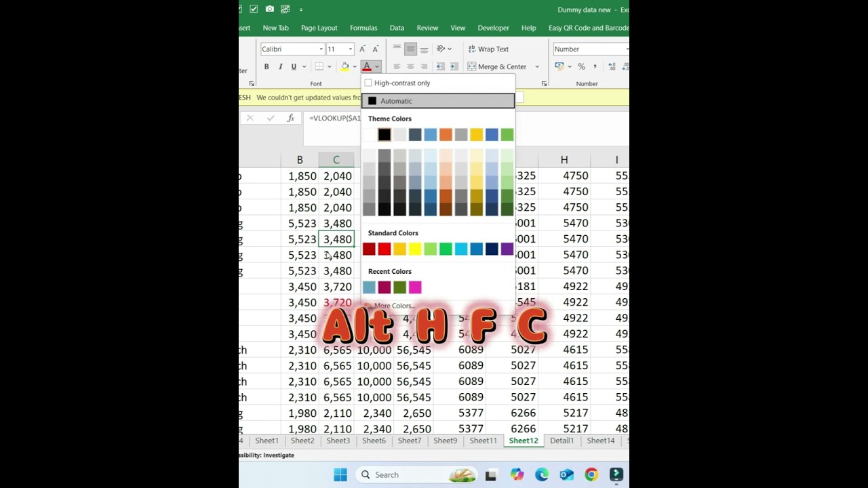
Task: Align text to the right
Action: 424,66
